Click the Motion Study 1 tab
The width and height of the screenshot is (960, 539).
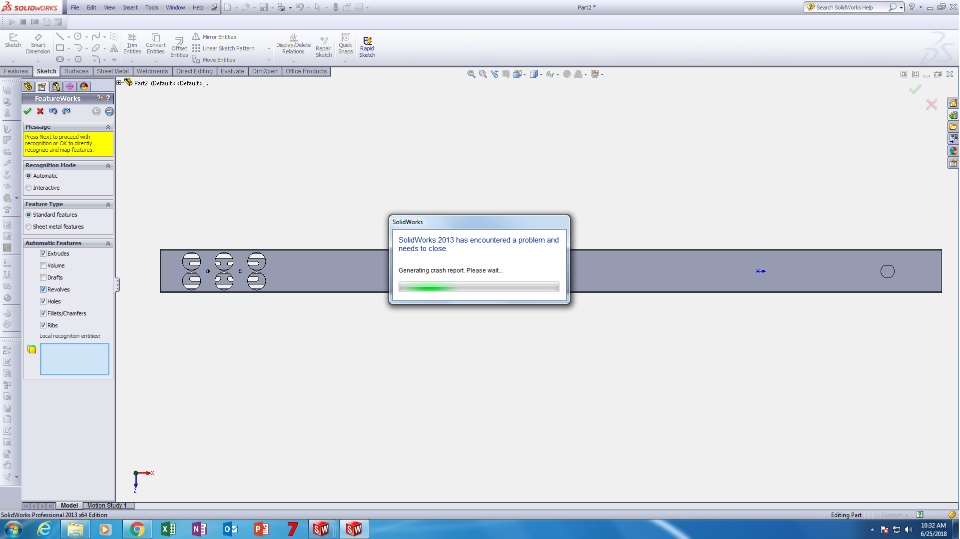(107, 505)
